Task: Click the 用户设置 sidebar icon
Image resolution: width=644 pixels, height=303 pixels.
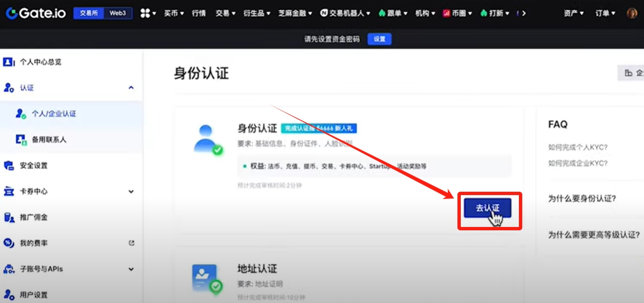Action: tap(8, 295)
